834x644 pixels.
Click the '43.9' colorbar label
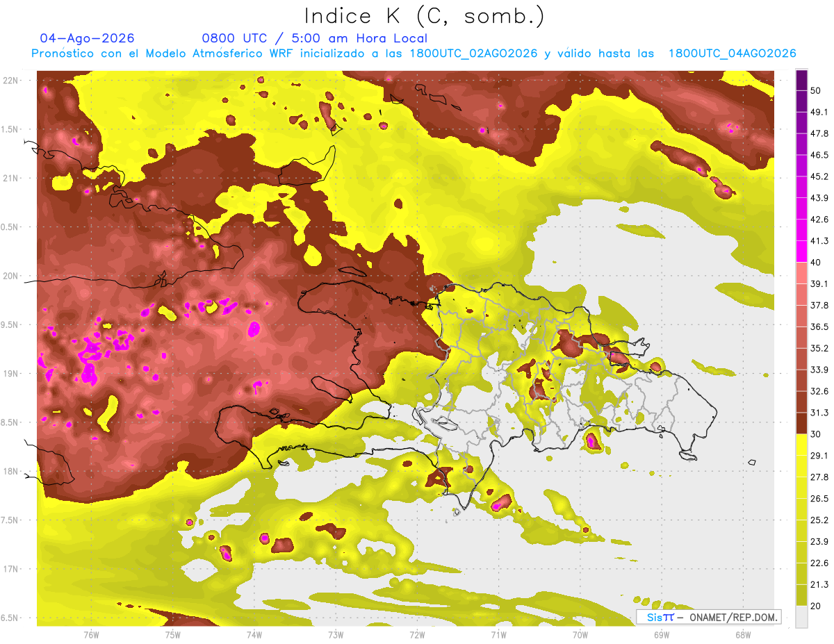click(819, 197)
